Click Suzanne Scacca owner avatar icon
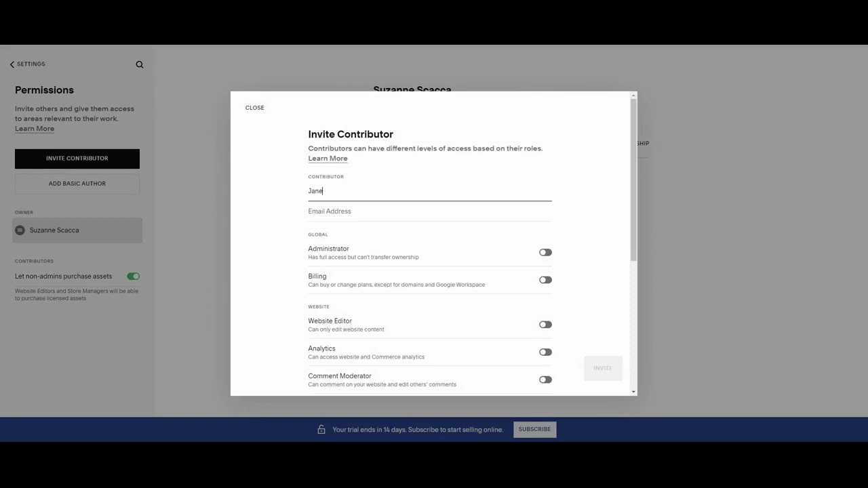This screenshot has height=488, width=868. (x=20, y=230)
